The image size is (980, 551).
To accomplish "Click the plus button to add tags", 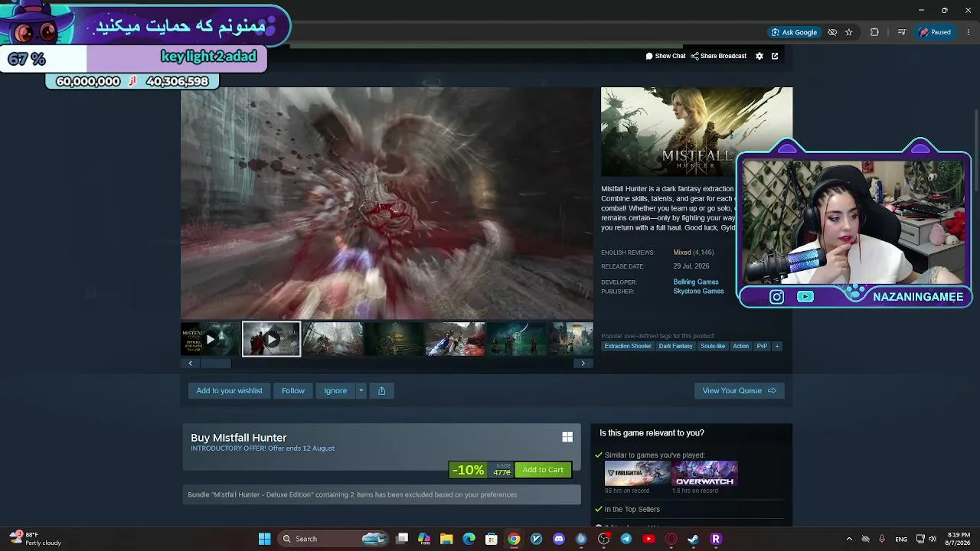I will [x=777, y=346].
